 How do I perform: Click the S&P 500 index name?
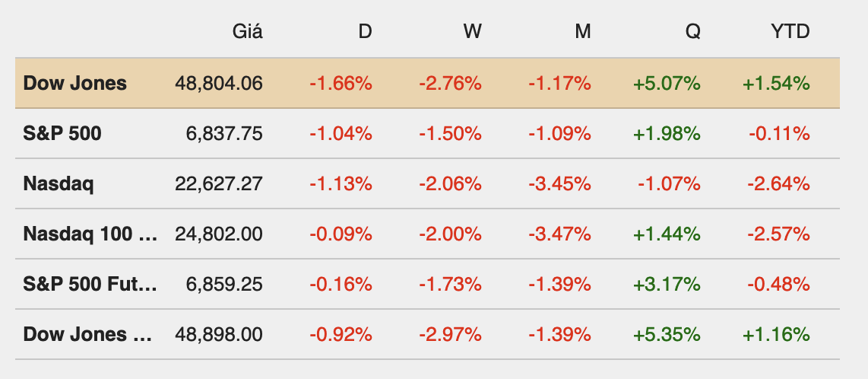point(62,133)
